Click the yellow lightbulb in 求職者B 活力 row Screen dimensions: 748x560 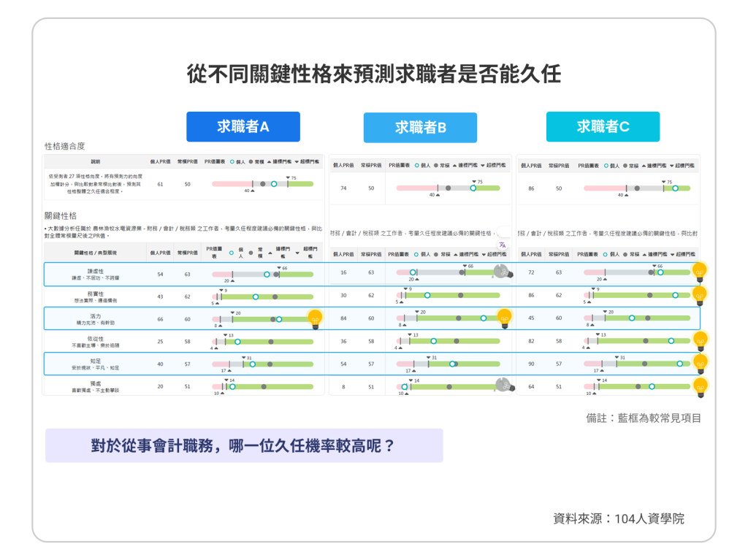click(x=504, y=318)
